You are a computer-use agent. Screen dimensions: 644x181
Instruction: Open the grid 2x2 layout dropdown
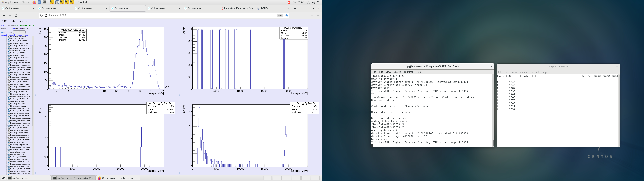tap(19, 32)
